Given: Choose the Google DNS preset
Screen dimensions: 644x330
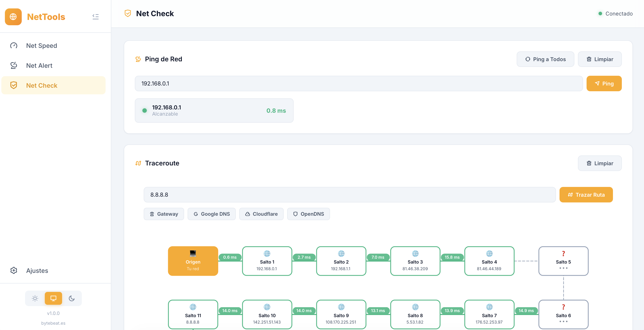Looking at the screenshot, I should [x=212, y=214].
